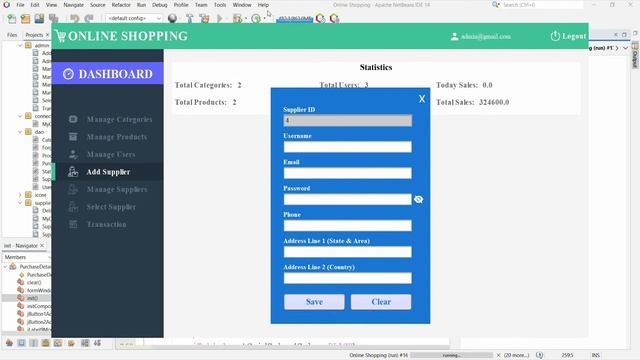Viewport: 640px width, 360px height.
Task: Open the Help menu
Action: (263, 5)
